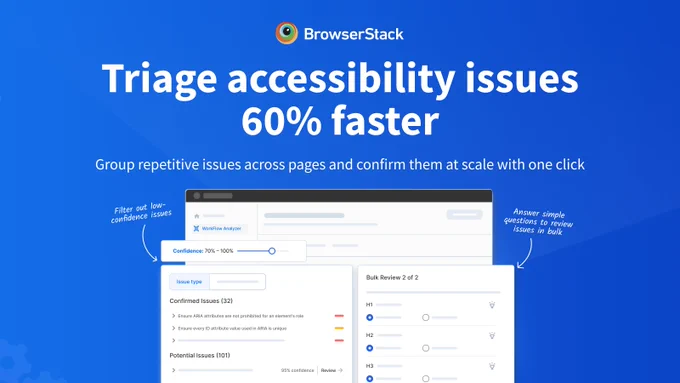Screen dimensions: 680x383
Task: Click the 'Ensure every ID attribute value' text
Action: tap(232, 328)
